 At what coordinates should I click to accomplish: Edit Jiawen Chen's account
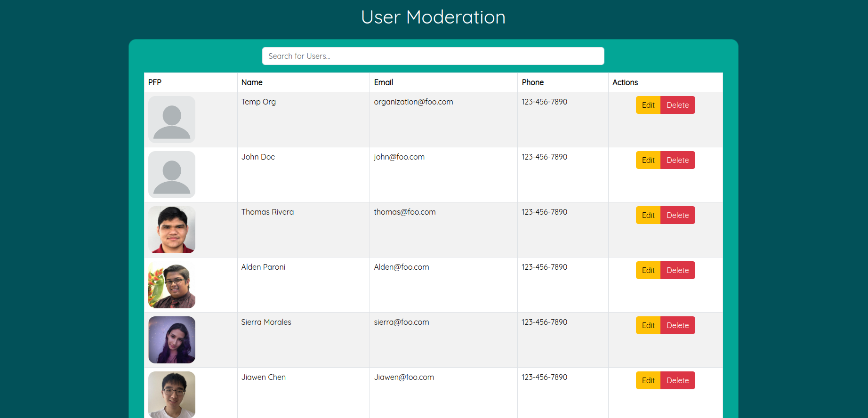pyautogui.click(x=648, y=380)
